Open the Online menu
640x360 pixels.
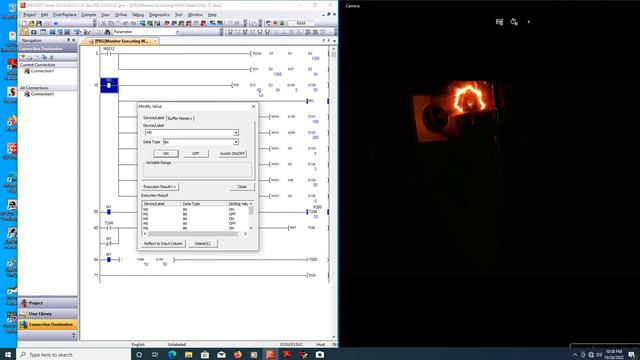pos(121,15)
